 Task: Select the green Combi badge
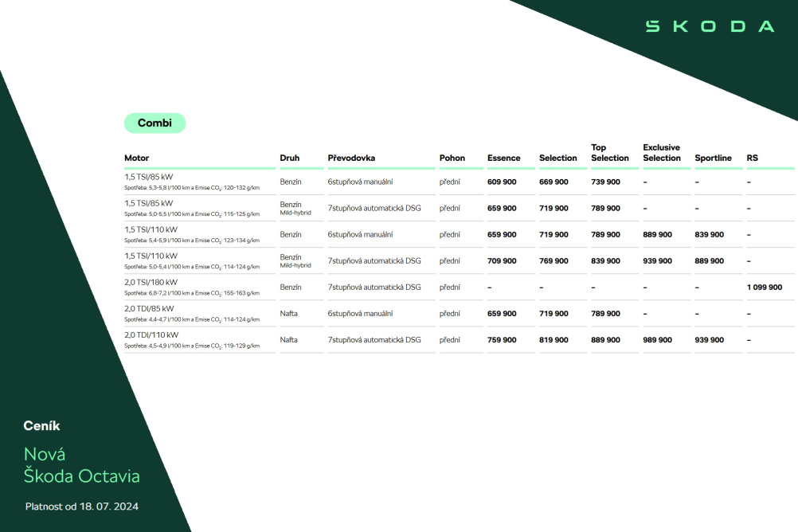pos(155,123)
